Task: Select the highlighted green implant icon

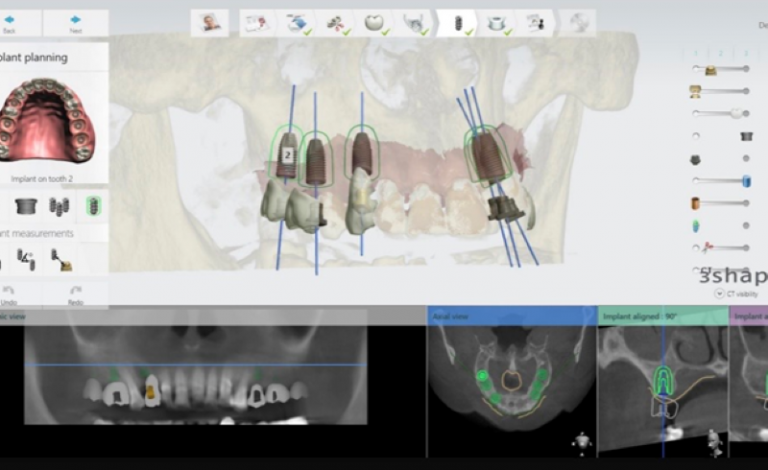Action: [x=93, y=206]
